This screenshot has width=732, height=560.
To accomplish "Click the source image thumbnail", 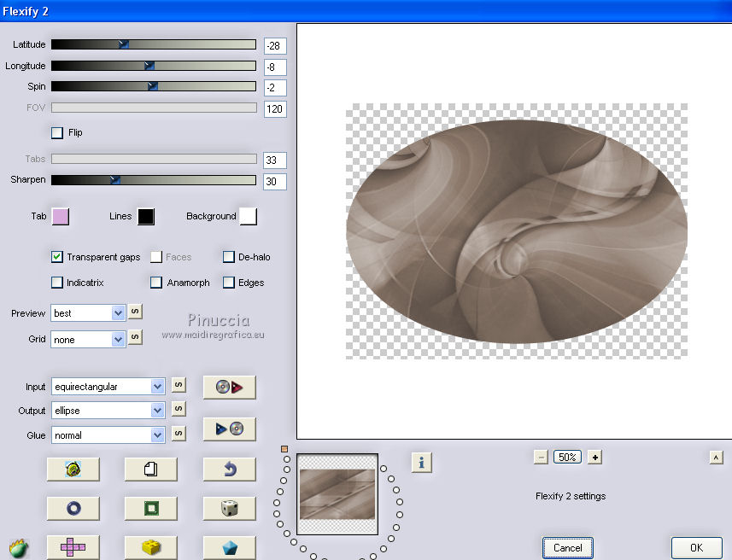I will coord(337,494).
